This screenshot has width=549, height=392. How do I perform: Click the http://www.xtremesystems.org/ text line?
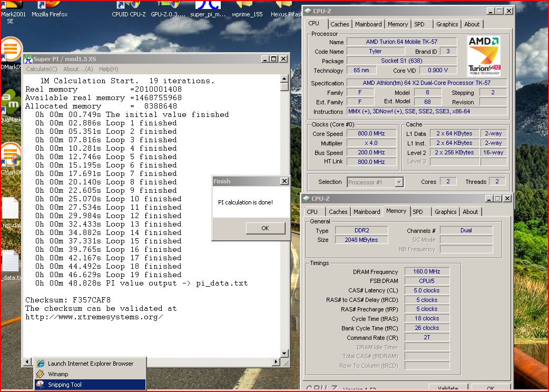coord(94,317)
